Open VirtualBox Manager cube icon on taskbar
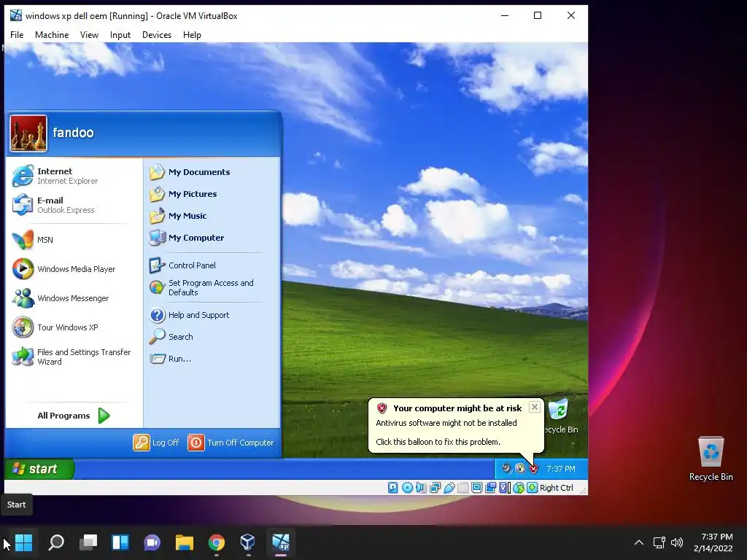The width and height of the screenshot is (747, 560). point(248,542)
